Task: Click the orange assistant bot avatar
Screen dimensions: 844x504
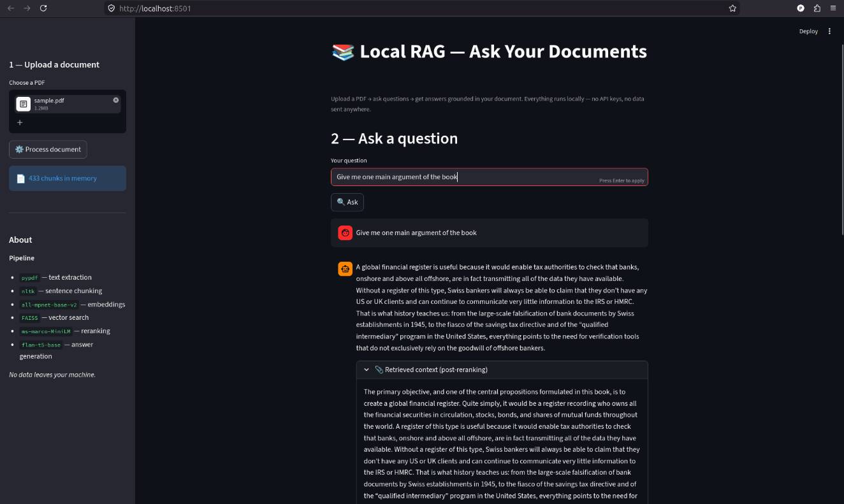Action: coord(345,269)
